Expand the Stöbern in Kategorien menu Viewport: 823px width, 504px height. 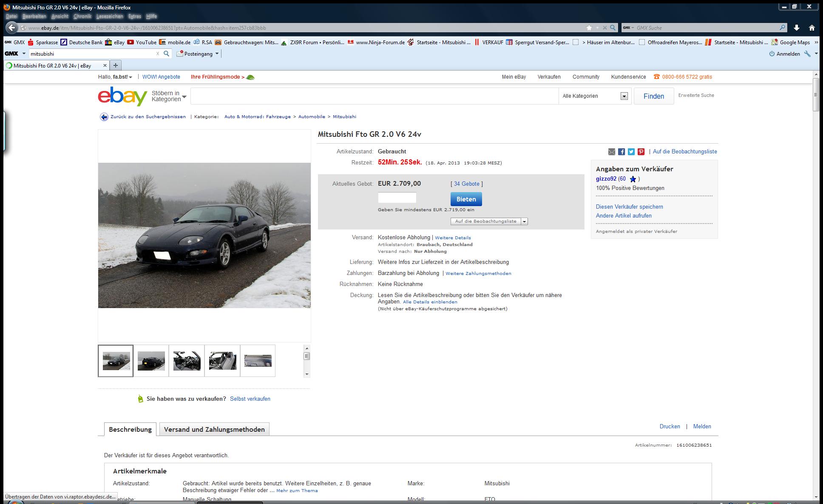coord(169,96)
